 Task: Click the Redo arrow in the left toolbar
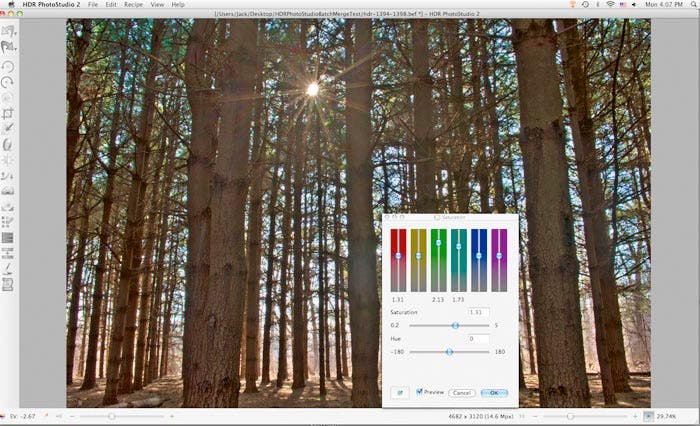[x=8, y=81]
